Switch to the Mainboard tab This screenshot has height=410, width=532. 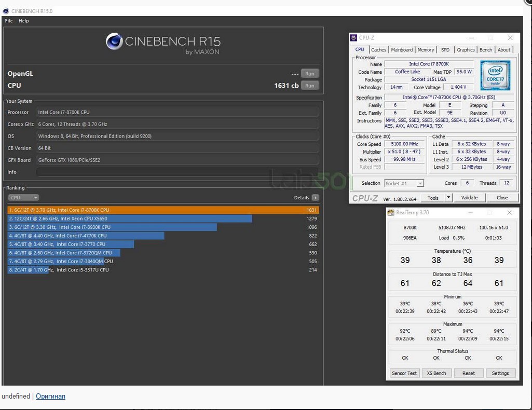point(402,50)
